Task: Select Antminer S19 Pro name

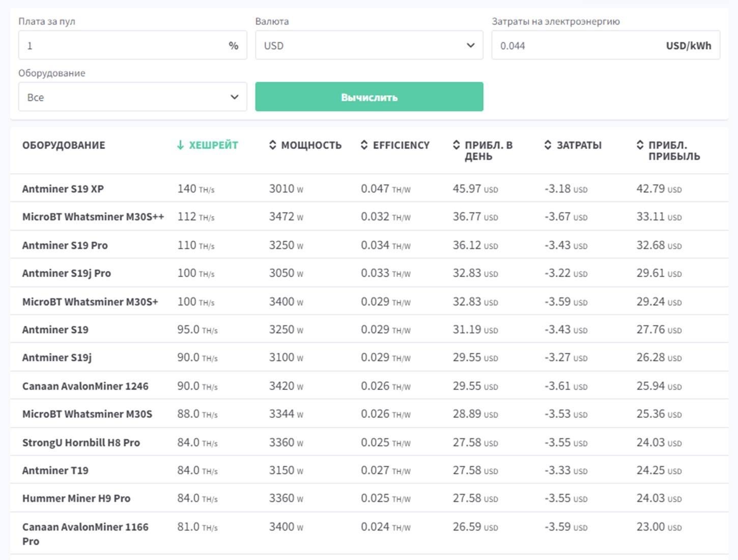Action: tap(65, 245)
